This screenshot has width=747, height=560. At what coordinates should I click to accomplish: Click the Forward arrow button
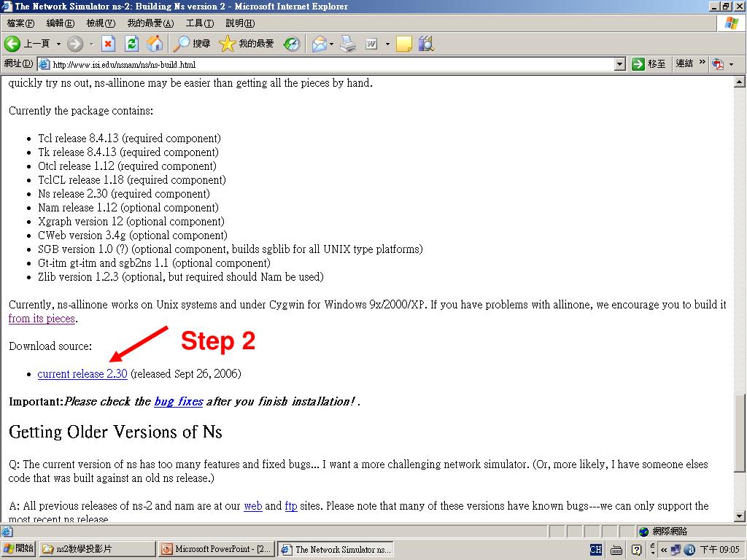tap(75, 44)
